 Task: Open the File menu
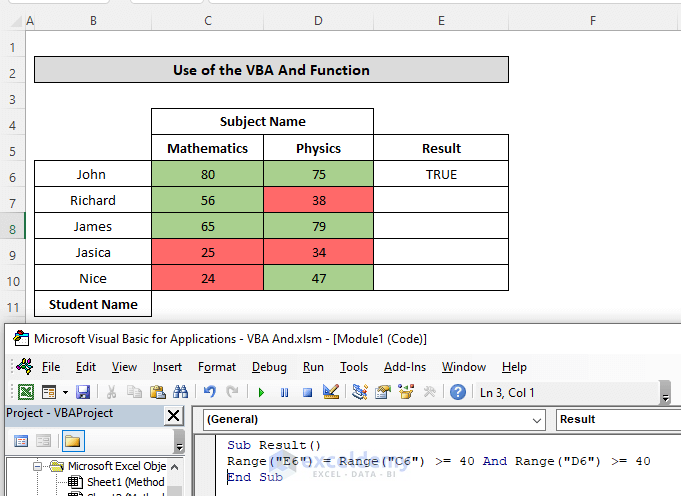point(51,367)
